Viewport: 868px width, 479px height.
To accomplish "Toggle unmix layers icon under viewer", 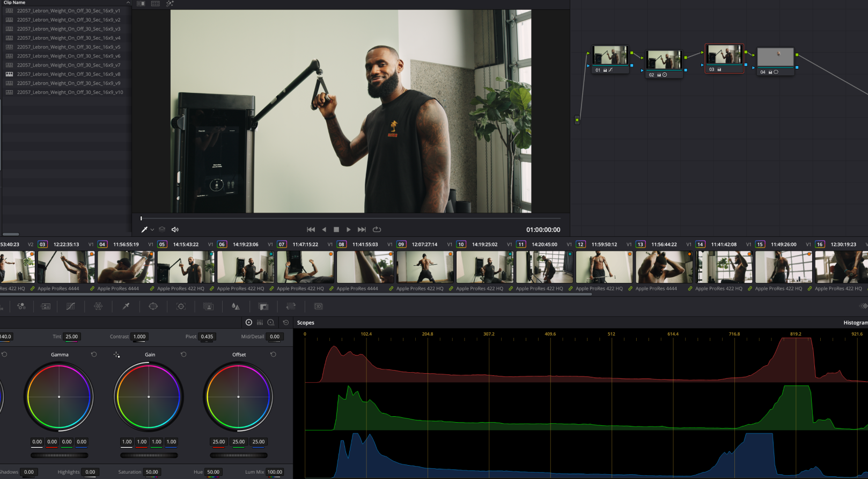I will 162,229.
